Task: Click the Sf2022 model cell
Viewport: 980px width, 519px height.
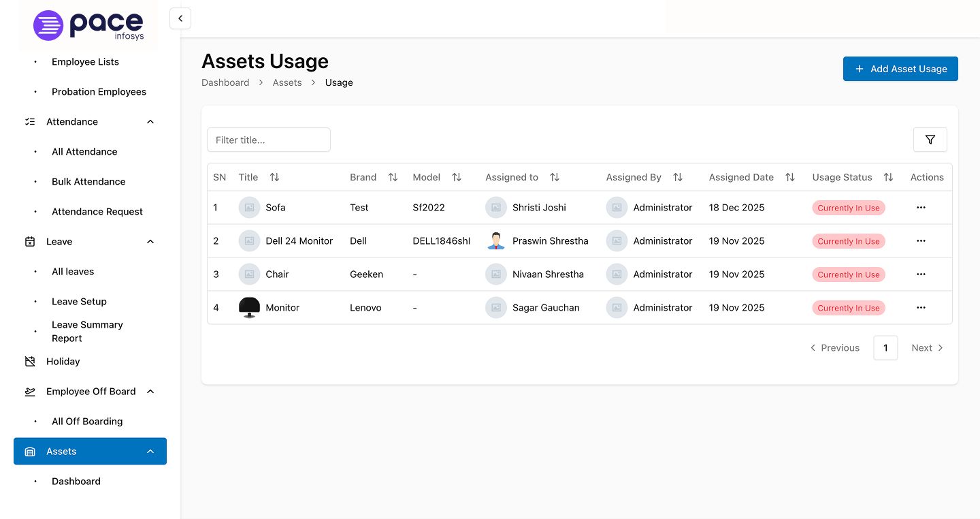Action: click(429, 208)
